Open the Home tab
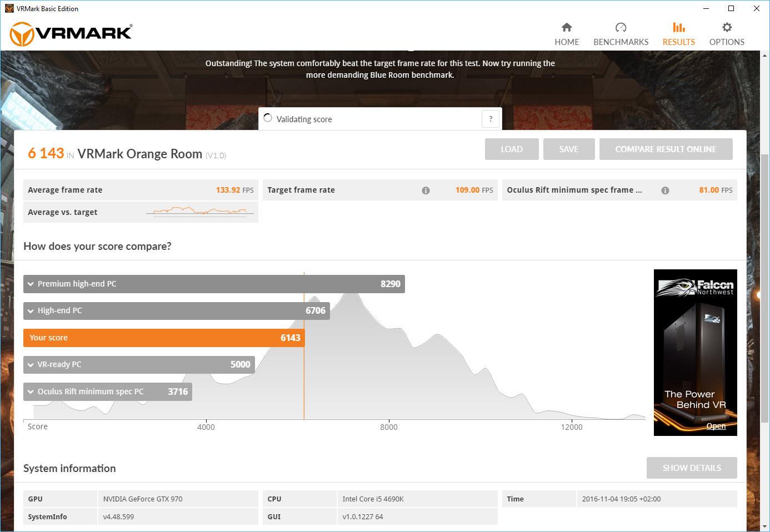770x532 pixels. pyautogui.click(x=567, y=34)
